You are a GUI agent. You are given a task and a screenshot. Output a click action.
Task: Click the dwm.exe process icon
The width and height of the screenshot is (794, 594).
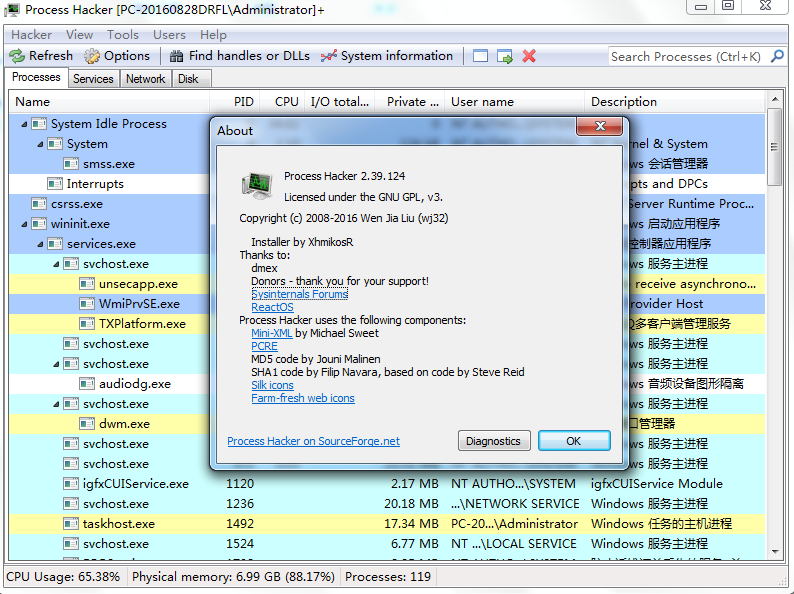87,424
